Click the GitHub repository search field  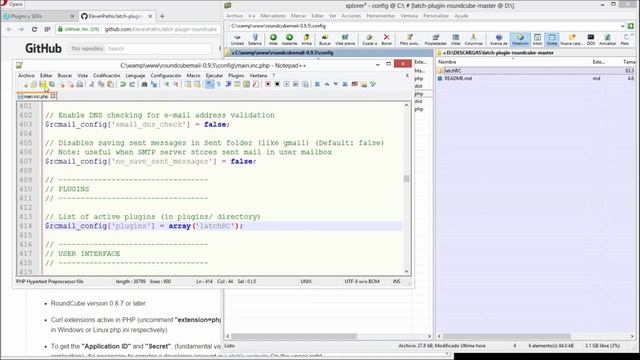click(x=158, y=49)
